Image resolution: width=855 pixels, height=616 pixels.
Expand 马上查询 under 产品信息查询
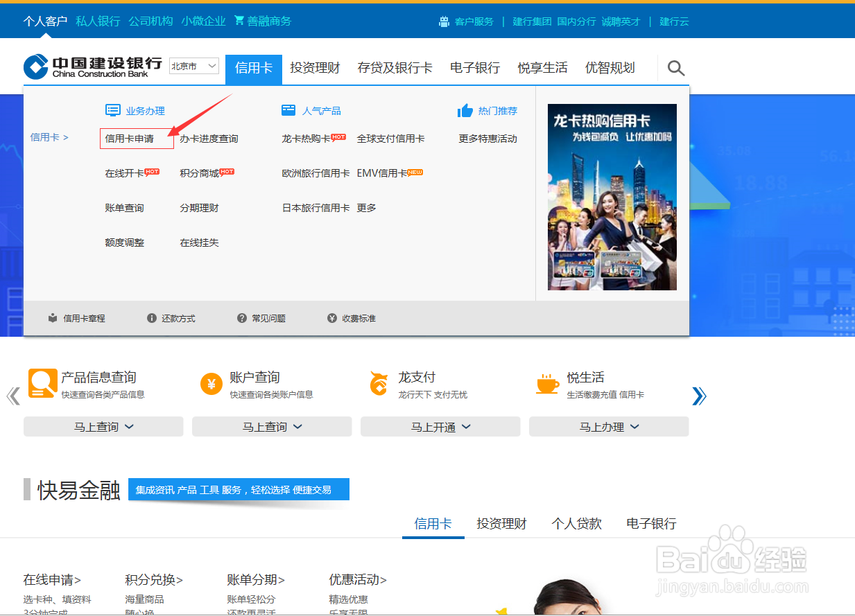pos(103,427)
